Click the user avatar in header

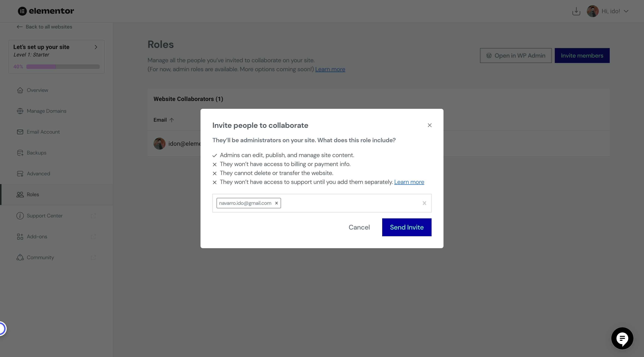[593, 11]
